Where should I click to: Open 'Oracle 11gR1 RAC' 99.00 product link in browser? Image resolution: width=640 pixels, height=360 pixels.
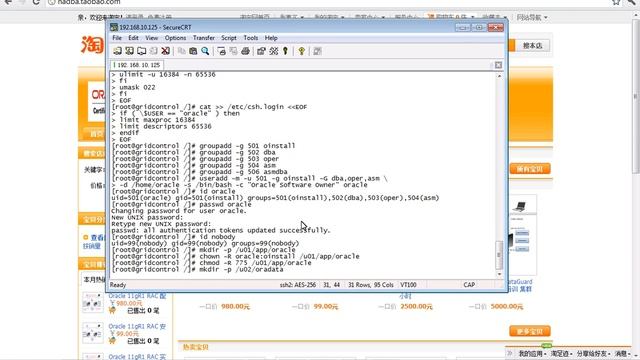click(x=137, y=327)
